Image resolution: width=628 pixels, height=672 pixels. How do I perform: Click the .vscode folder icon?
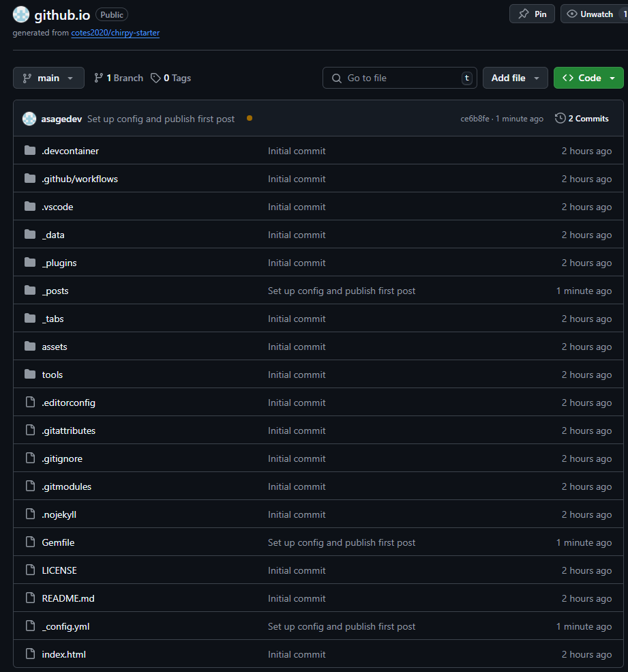pyautogui.click(x=30, y=207)
